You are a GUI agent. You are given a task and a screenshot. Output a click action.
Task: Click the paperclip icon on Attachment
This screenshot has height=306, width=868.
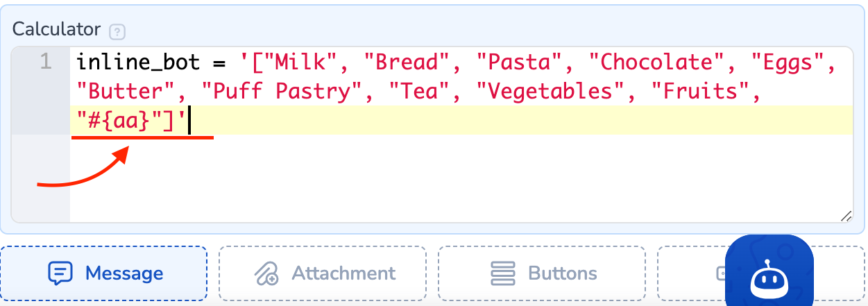click(267, 273)
